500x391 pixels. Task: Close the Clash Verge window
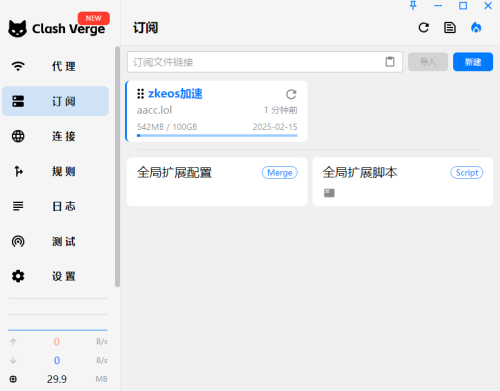tap(488, 6)
